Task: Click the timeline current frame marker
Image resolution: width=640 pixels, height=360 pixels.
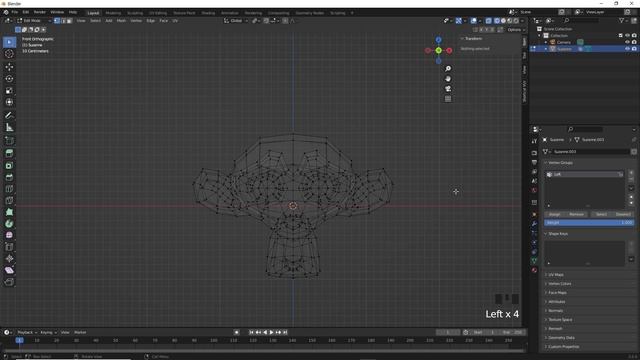Action: pyautogui.click(x=19, y=340)
